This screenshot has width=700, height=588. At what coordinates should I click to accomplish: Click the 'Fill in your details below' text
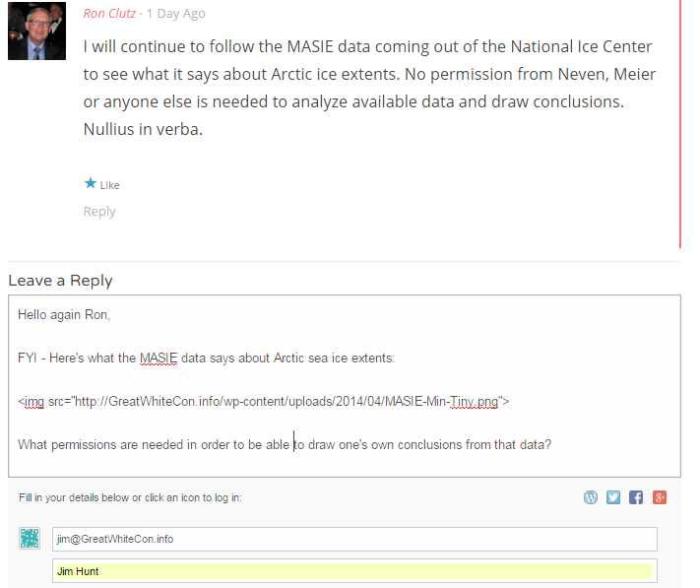tap(130, 497)
